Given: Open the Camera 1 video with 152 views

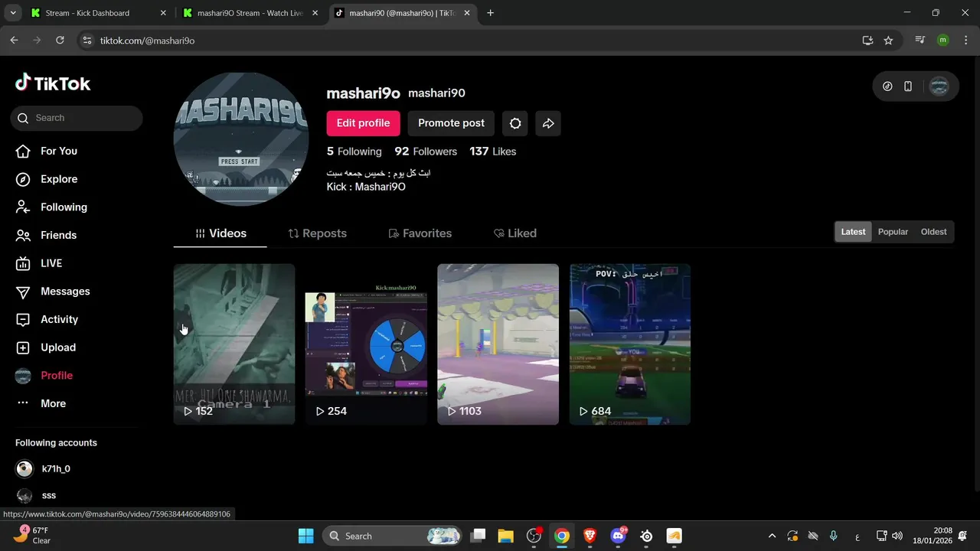Looking at the screenshot, I should (x=234, y=344).
